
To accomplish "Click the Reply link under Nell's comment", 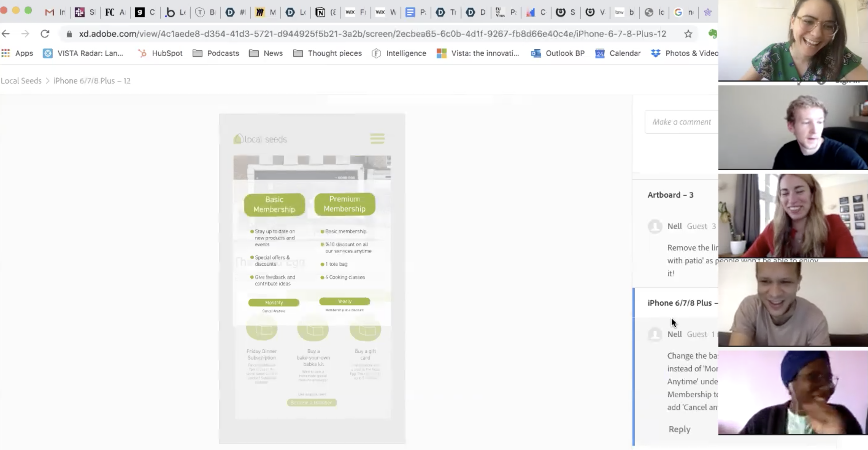I will (679, 429).
